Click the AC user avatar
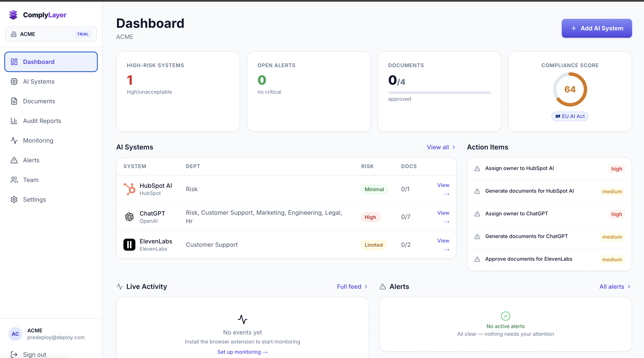The image size is (644, 358). click(15, 334)
